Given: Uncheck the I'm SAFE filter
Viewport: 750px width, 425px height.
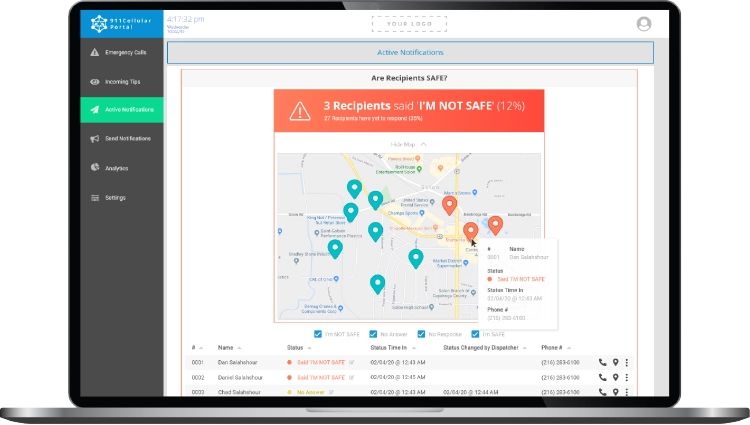Looking at the screenshot, I should pyautogui.click(x=475, y=334).
